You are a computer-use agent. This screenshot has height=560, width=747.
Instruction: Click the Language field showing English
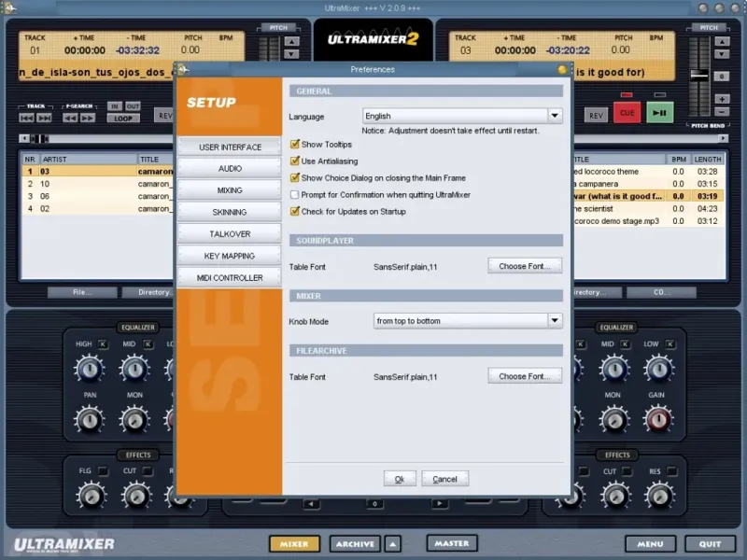click(x=455, y=116)
